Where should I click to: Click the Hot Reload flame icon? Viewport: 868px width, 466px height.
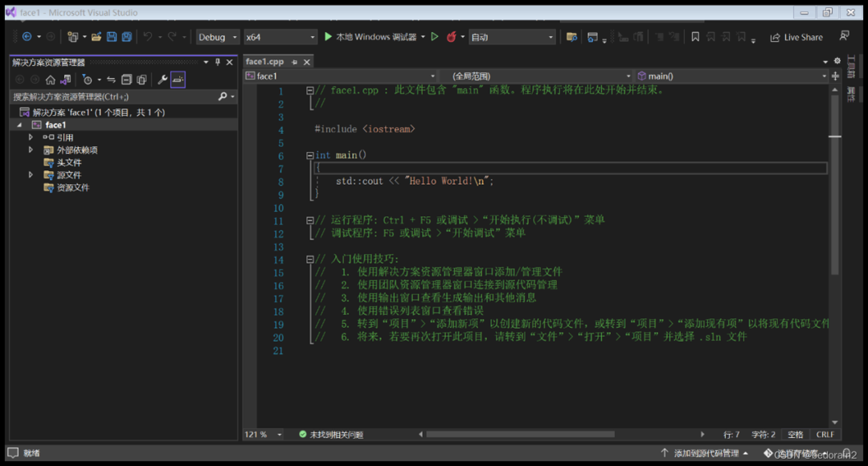[451, 37]
